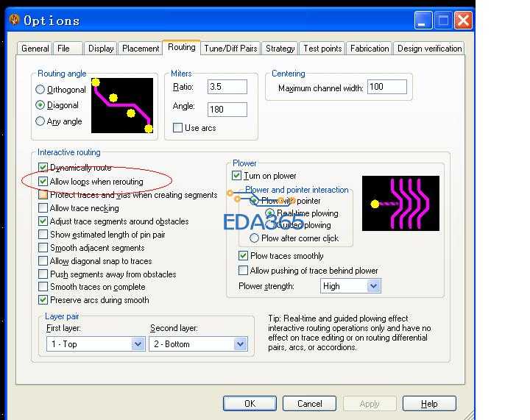The width and height of the screenshot is (530, 420).
Task: Toggle Allow loops when rerouting
Action: pos(43,182)
